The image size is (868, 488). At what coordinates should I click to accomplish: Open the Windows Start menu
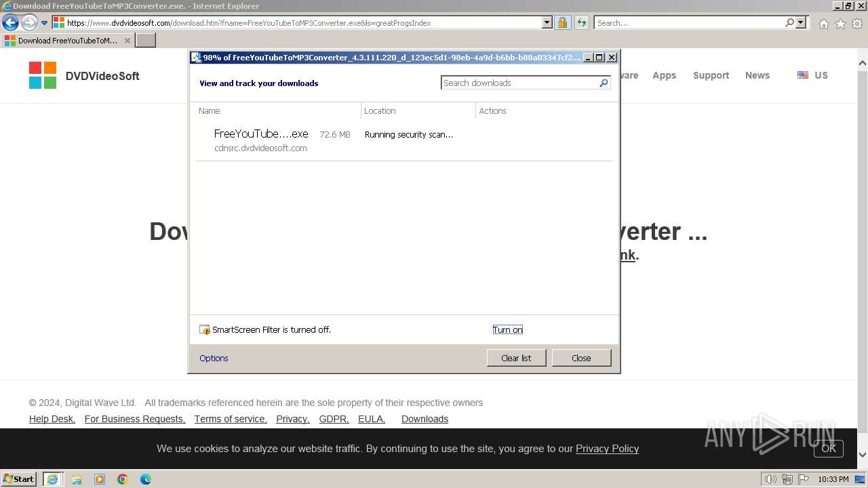tap(19, 479)
